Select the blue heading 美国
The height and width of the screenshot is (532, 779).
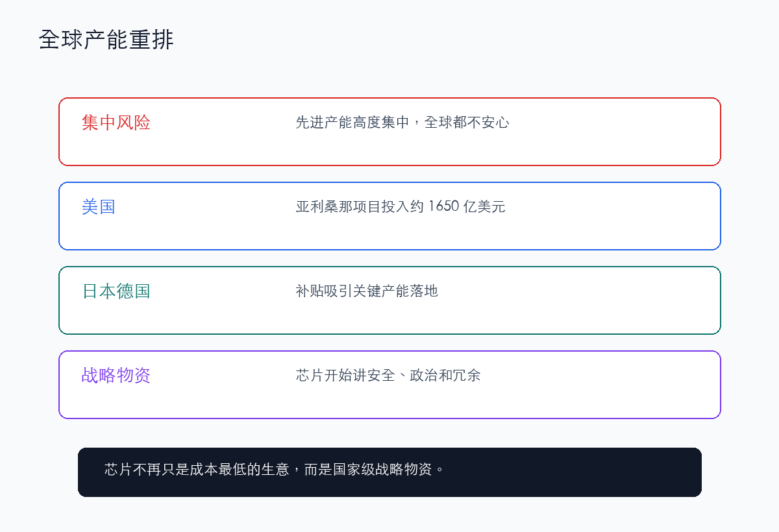(99, 207)
